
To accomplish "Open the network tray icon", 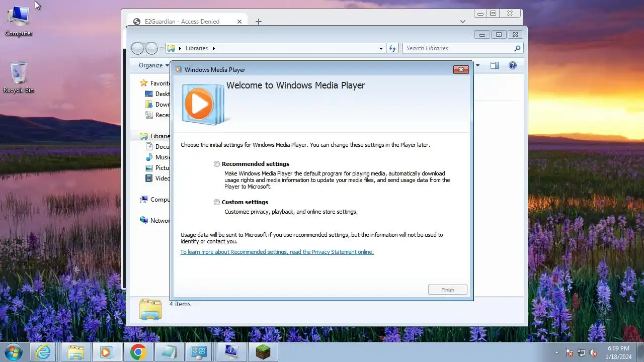I will point(581,352).
